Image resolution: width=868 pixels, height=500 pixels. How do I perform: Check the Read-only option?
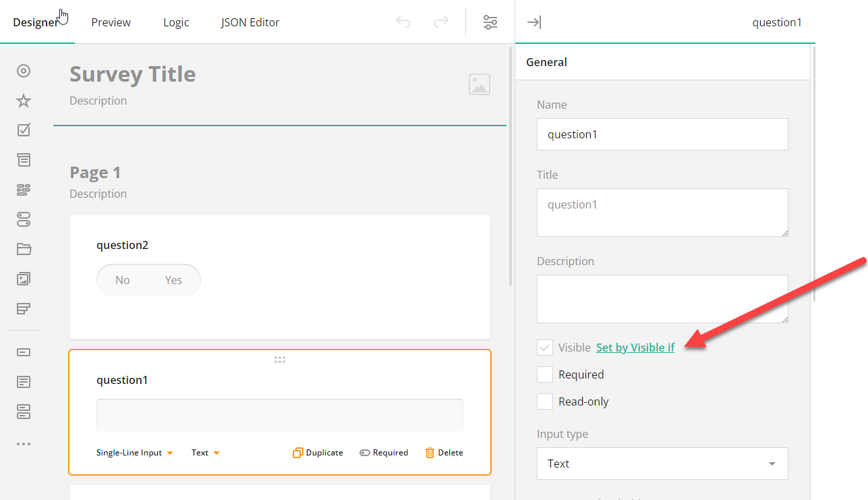pos(545,401)
